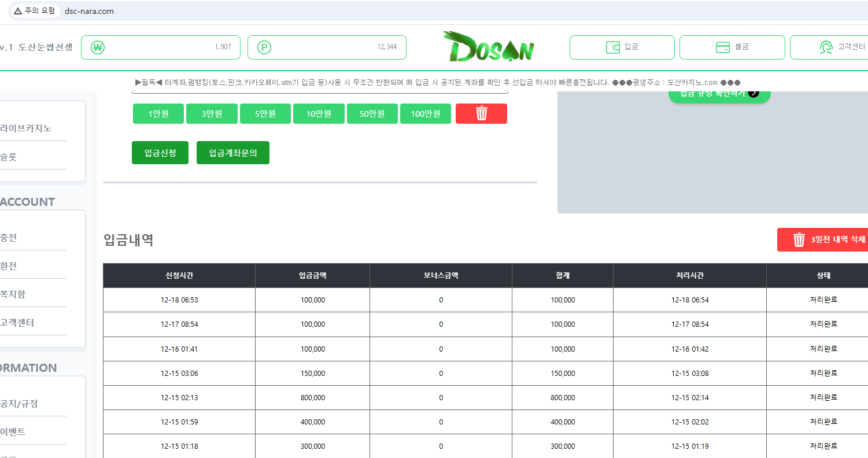Open the 공지/규정 menu item
Screen dimensions: 868x458
tap(19, 404)
